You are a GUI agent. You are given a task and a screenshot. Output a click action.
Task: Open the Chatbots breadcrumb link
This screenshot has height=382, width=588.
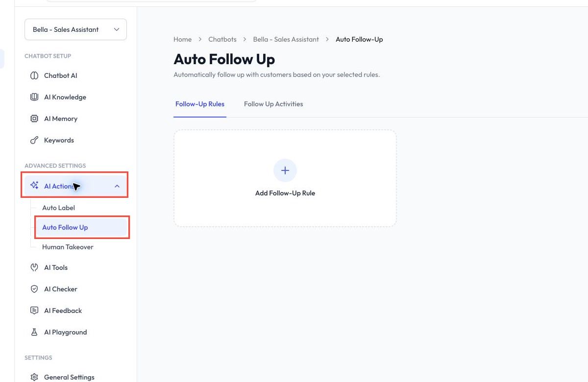coord(222,39)
